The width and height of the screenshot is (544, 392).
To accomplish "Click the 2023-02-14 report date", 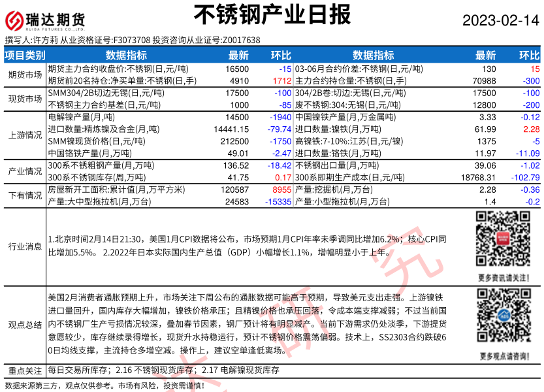I will [501, 20].
